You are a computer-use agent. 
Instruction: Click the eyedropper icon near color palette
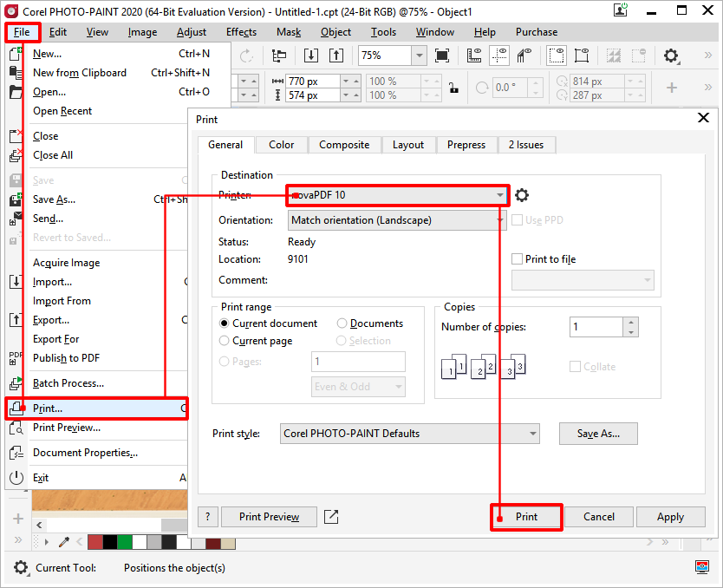point(64,542)
